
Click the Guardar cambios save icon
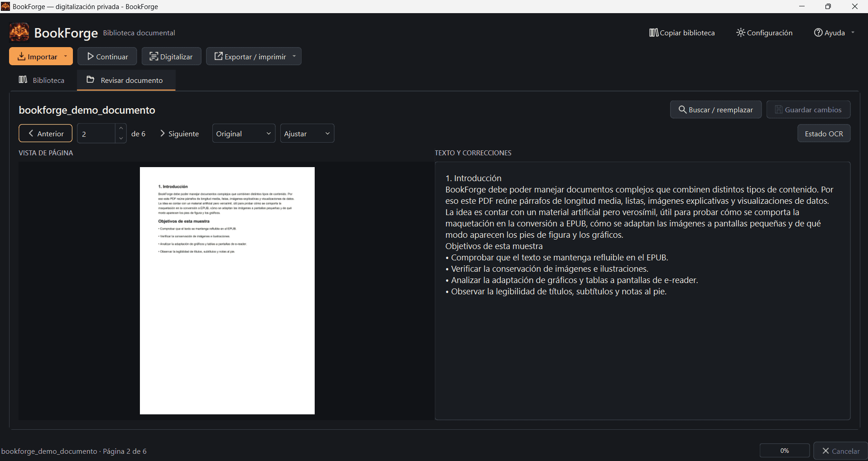[778, 110]
